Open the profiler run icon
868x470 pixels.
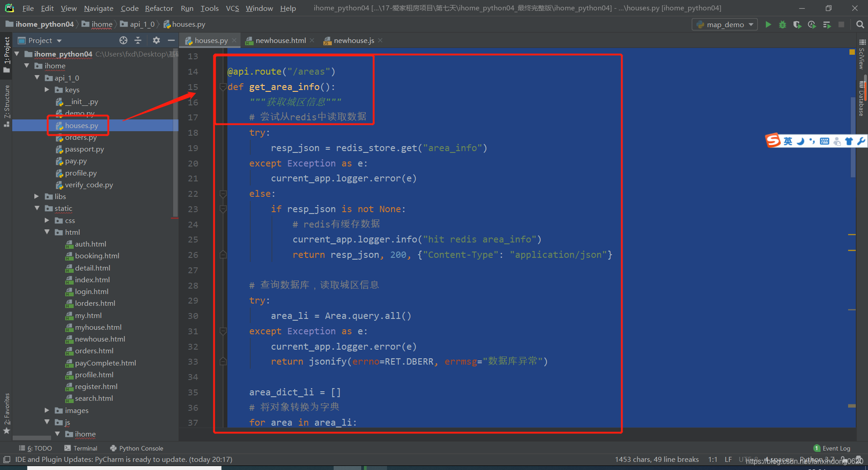(812, 24)
